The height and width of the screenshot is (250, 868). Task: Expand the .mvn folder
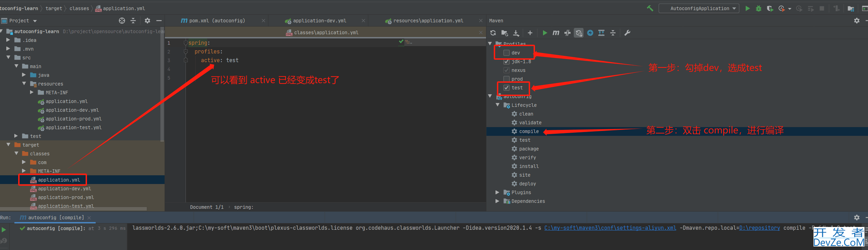coord(8,49)
